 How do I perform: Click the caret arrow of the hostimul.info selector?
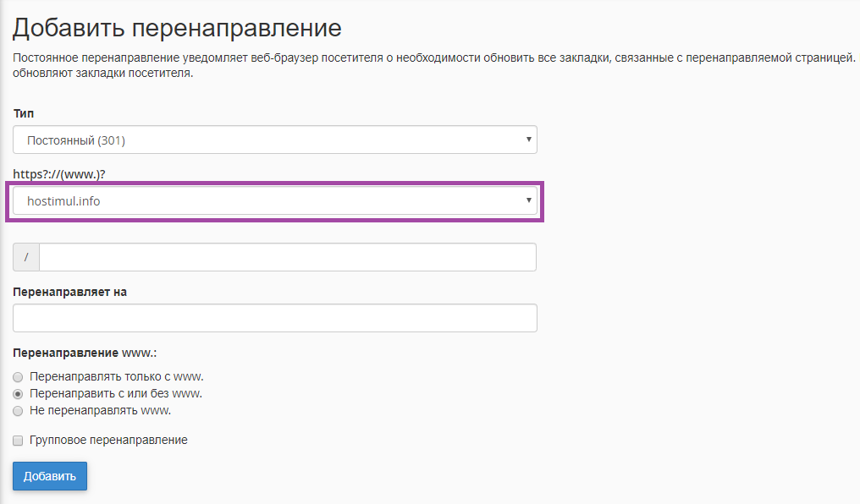tap(528, 200)
